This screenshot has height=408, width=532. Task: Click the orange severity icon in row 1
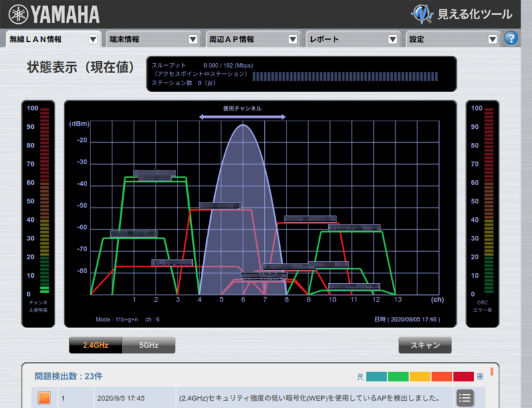coord(44,398)
